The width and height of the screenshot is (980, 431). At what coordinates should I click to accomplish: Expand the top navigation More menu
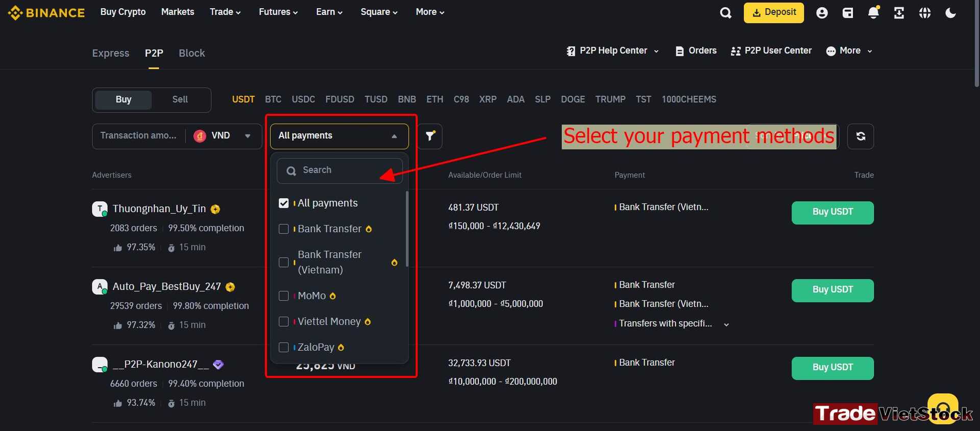pyautogui.click(x=430, y=12)
